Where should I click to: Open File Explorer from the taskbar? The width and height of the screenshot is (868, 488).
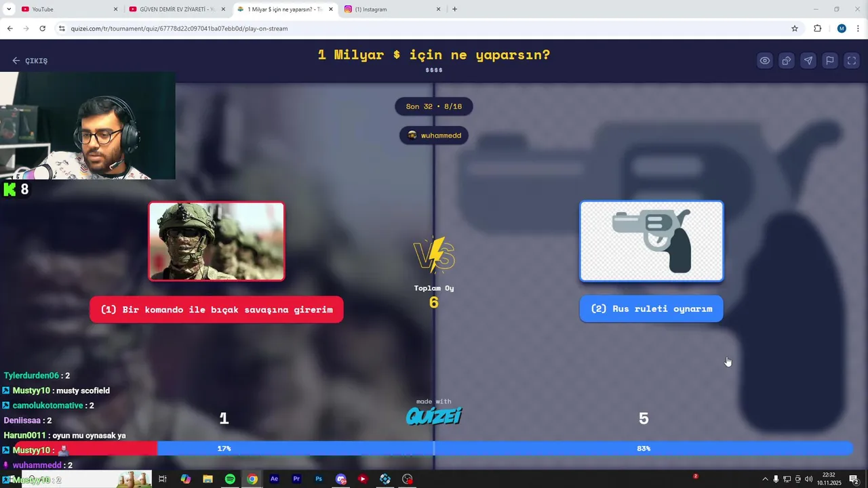[208, 479]
